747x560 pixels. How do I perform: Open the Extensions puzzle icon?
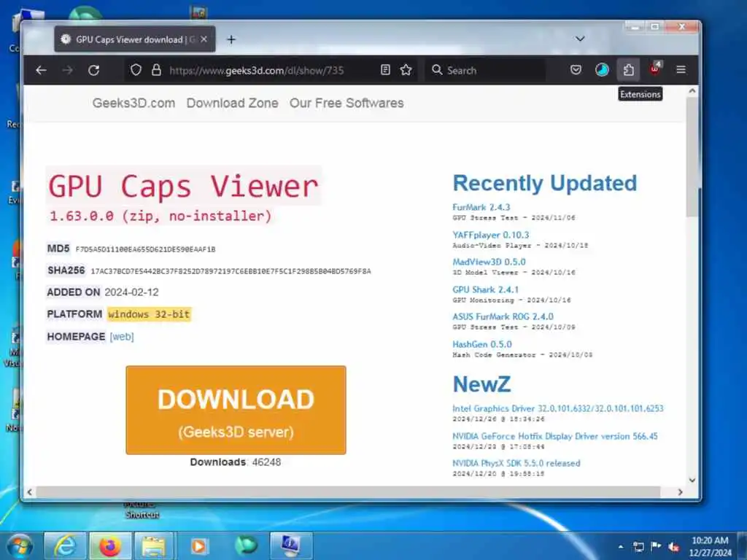[628, 70]
